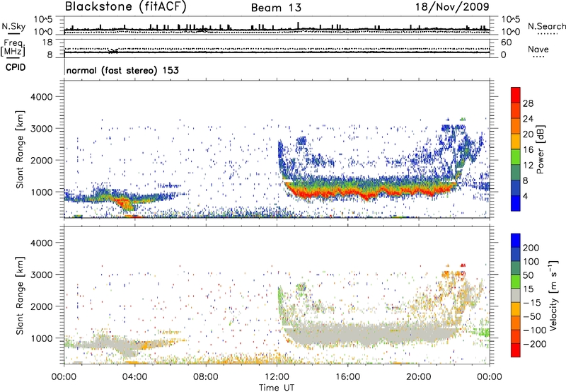Click the '12:00' time axis tick label

pos(277,377)
